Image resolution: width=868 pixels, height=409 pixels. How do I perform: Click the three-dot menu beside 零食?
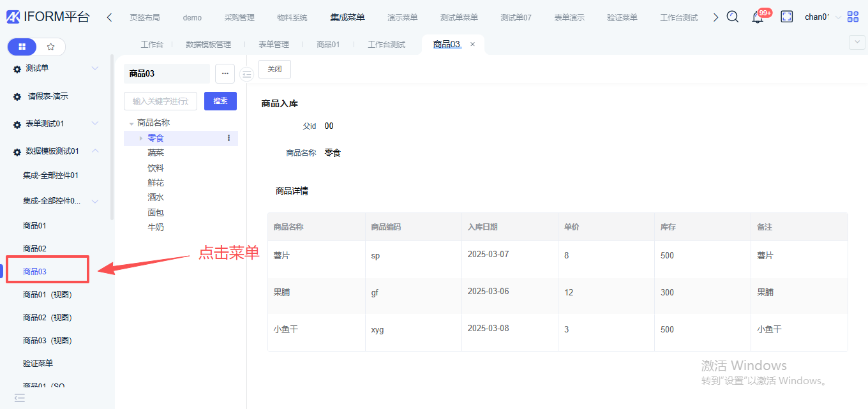coord(229,138)
